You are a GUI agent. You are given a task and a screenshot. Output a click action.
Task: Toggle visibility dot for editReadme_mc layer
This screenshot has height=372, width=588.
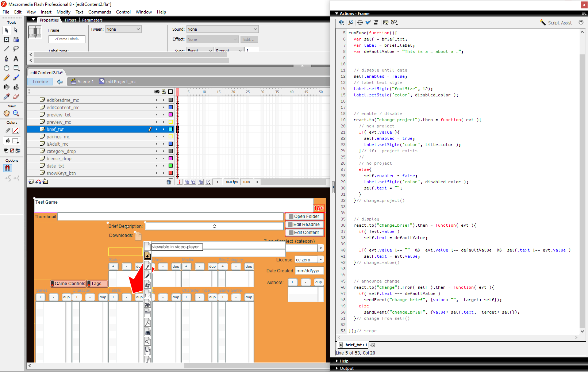pos(157,100)
